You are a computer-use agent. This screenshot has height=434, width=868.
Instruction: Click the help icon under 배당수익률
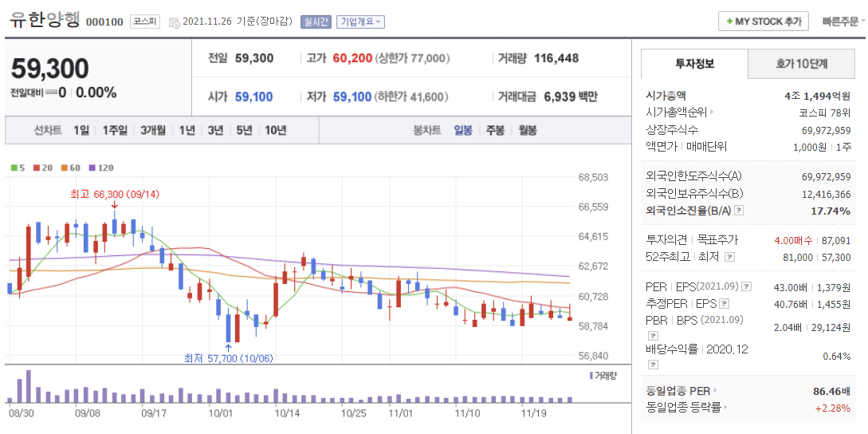point(654,365)
